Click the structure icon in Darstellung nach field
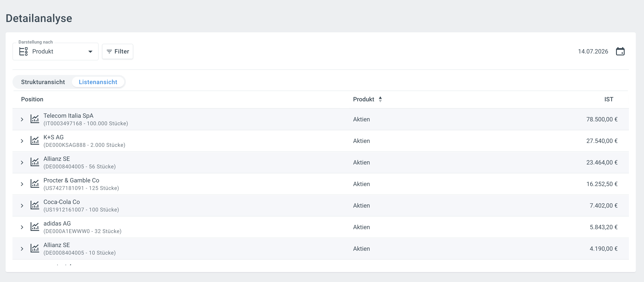This screenshot has height=282, width=644. [x=23, y=51]
